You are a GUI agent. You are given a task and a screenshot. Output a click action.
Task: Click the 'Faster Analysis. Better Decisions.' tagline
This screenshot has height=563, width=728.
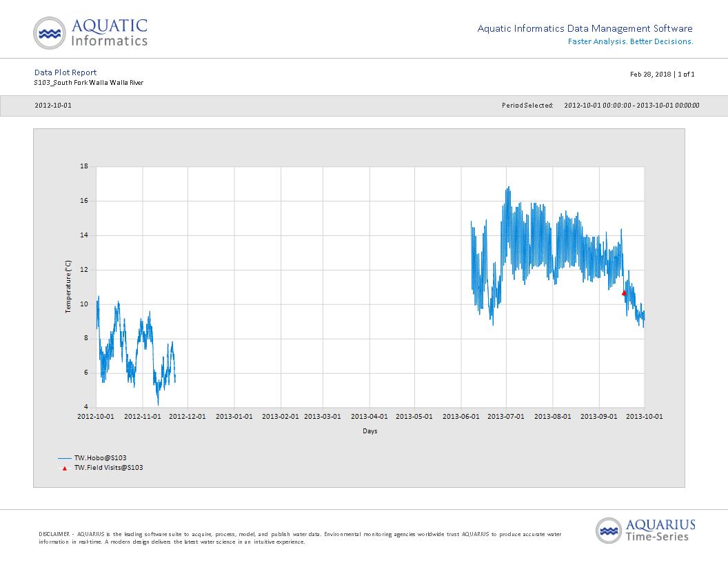631,41
